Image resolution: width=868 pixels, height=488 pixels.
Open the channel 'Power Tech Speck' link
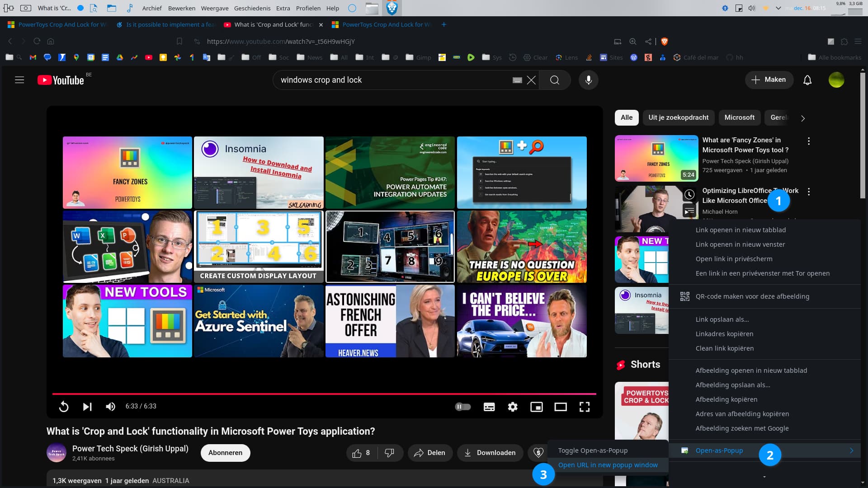point(130,449)
